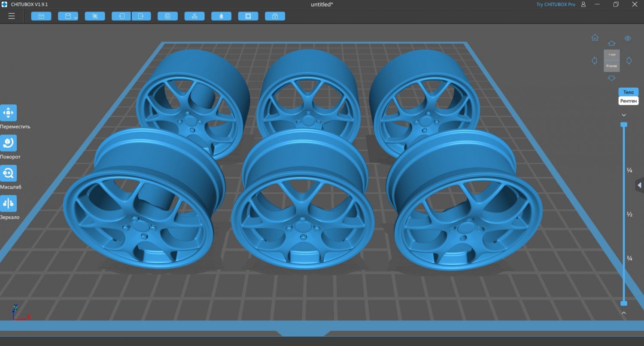Select the Тело display mode
The width and height of the screenshot is (644, 346).
tap(628, 92)
